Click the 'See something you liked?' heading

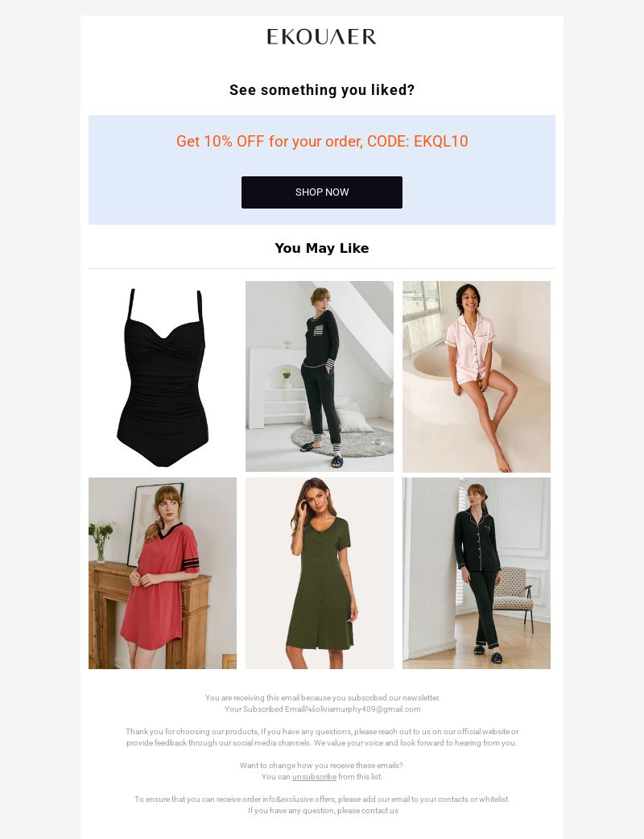[x=322, y=90]
